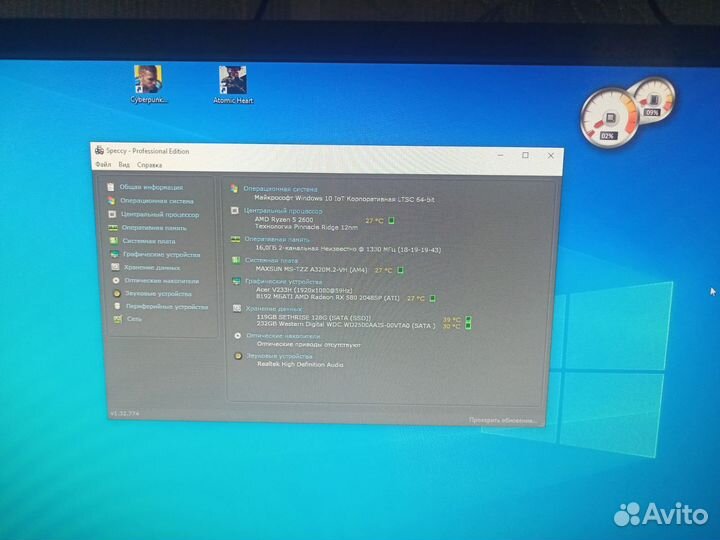Image resolution: width=720 pixels, height=540 pixels.
Task: Open Cyberpunk desktop shortcut icon
Action: tap(149, 81)
